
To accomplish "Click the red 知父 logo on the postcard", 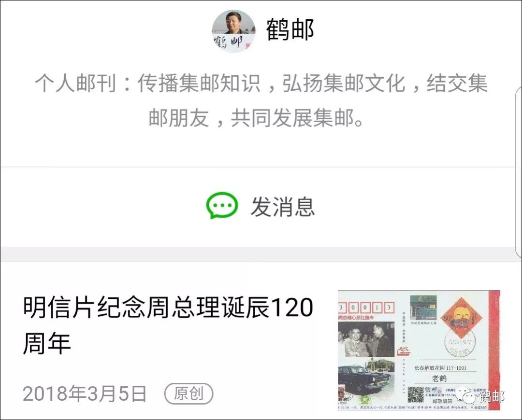I will [404, 351].
